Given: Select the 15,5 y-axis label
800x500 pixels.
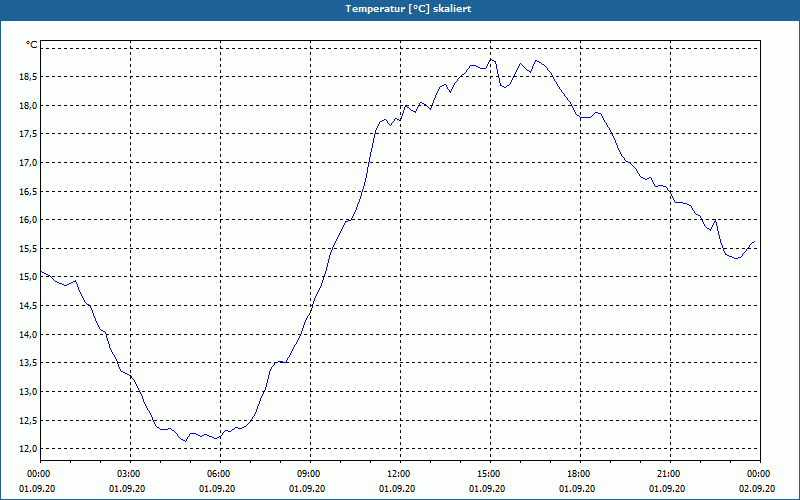Looking at the screenshot, I should [x=29, y=248].
